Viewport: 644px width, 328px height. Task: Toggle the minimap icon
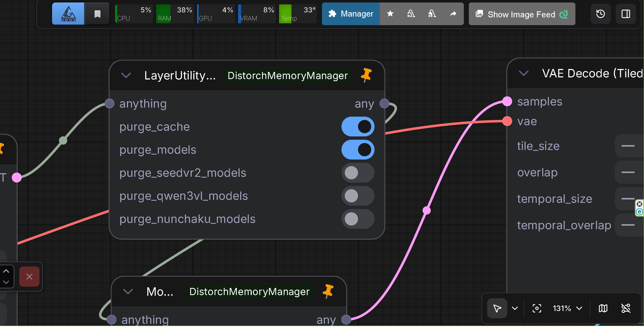pos(603,308)
